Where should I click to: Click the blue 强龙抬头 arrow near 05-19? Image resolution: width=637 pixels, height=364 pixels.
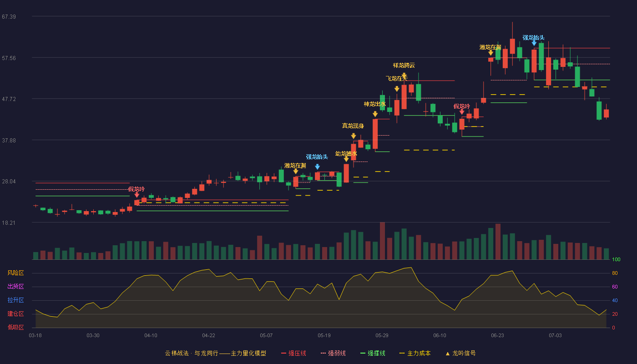(317, 167)
